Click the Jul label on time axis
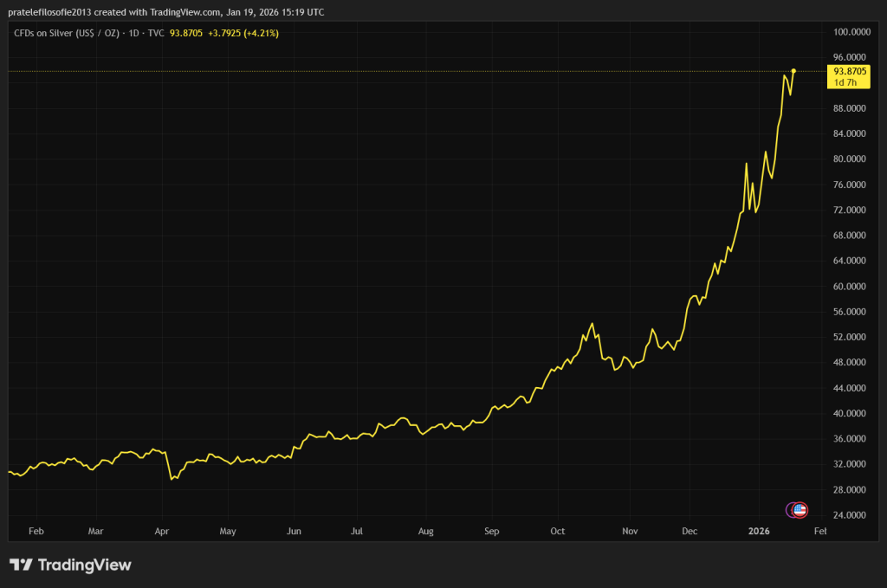Screen dimensions: 887x588 tap(356, 530)
